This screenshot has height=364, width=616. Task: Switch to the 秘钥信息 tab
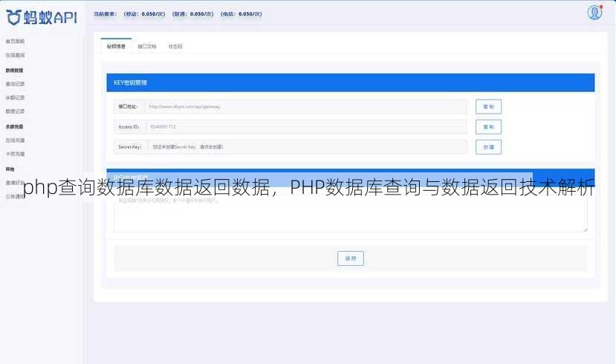point(116,46)
